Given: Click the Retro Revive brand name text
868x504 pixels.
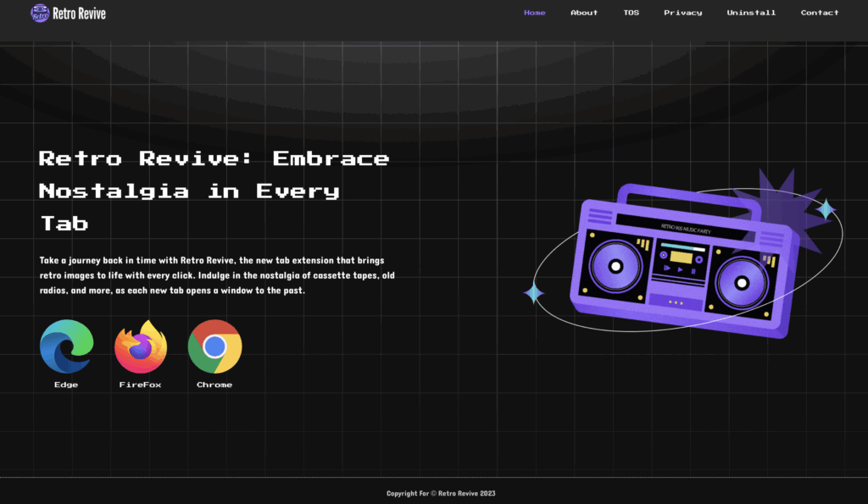Looking at the screenshot, I should tap(79, 14).
